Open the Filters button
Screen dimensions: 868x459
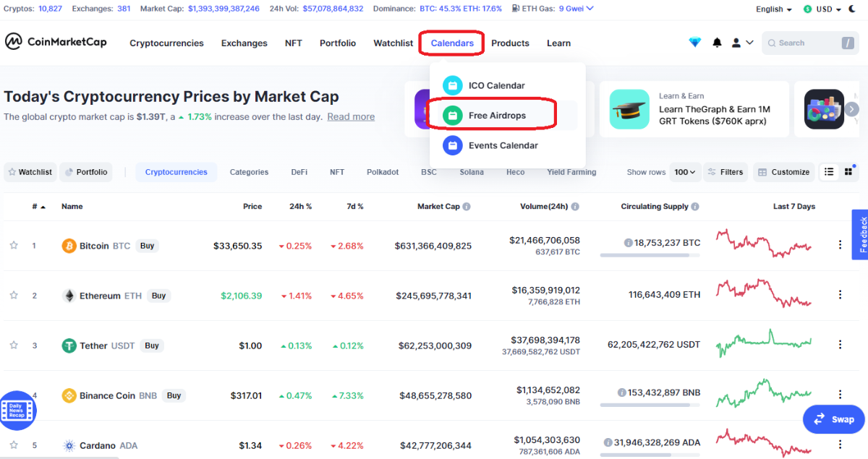tap(726, 172)
